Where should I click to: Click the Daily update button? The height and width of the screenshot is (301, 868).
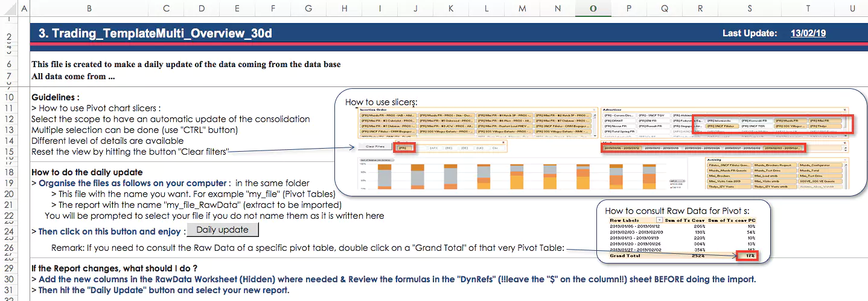[x=222, y=230]
